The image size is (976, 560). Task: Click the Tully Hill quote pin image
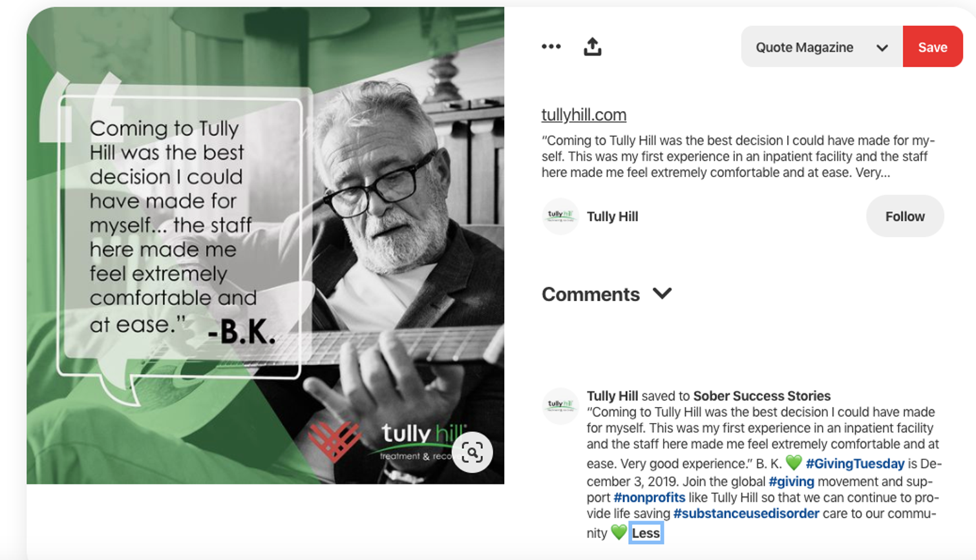265,245
